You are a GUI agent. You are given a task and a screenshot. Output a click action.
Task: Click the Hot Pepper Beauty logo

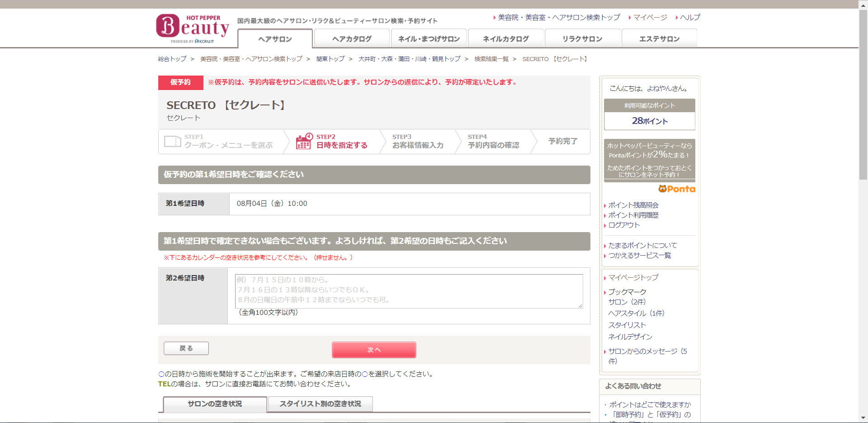[193, 29]
